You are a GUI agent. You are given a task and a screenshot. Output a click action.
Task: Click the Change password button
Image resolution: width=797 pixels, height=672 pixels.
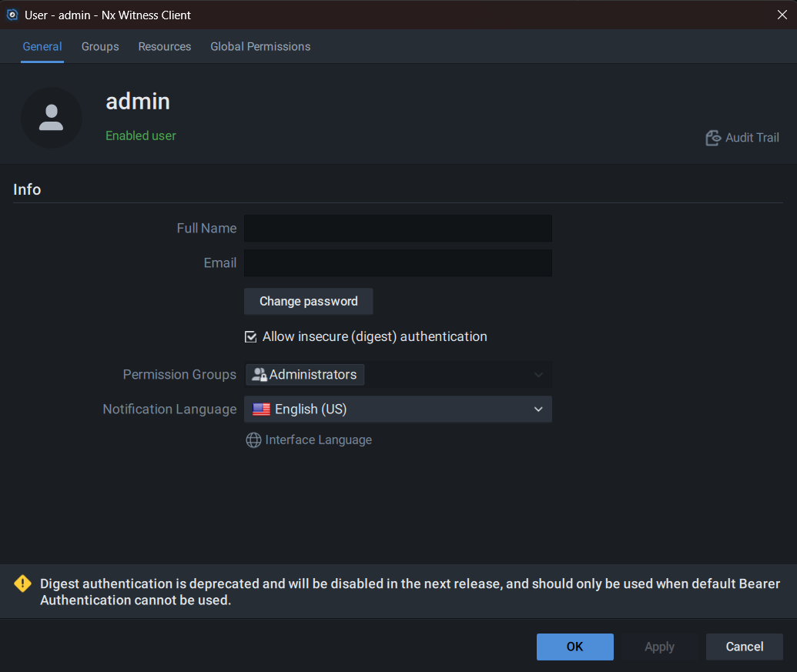[x=309, y=301]
